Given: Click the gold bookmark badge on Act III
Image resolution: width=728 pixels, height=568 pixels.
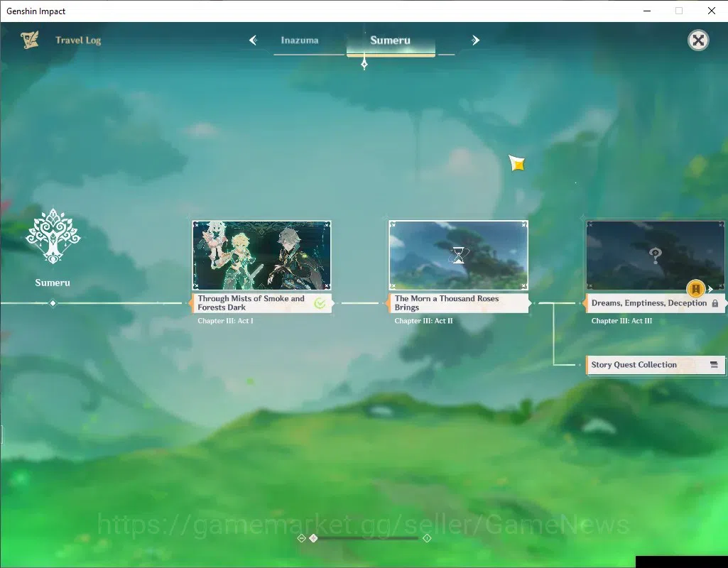Looking at the screenshot, I should [695, 289].
